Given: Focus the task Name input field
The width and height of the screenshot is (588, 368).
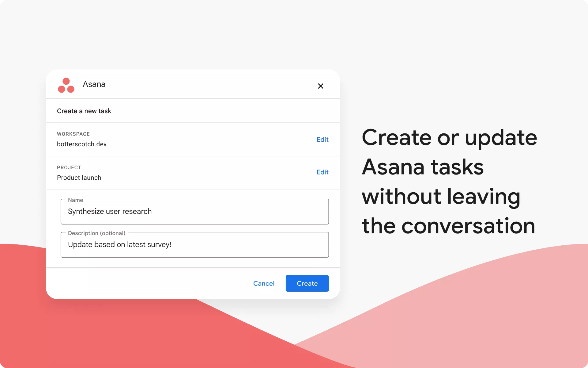Looking at the screenshot, I should 194,212.
